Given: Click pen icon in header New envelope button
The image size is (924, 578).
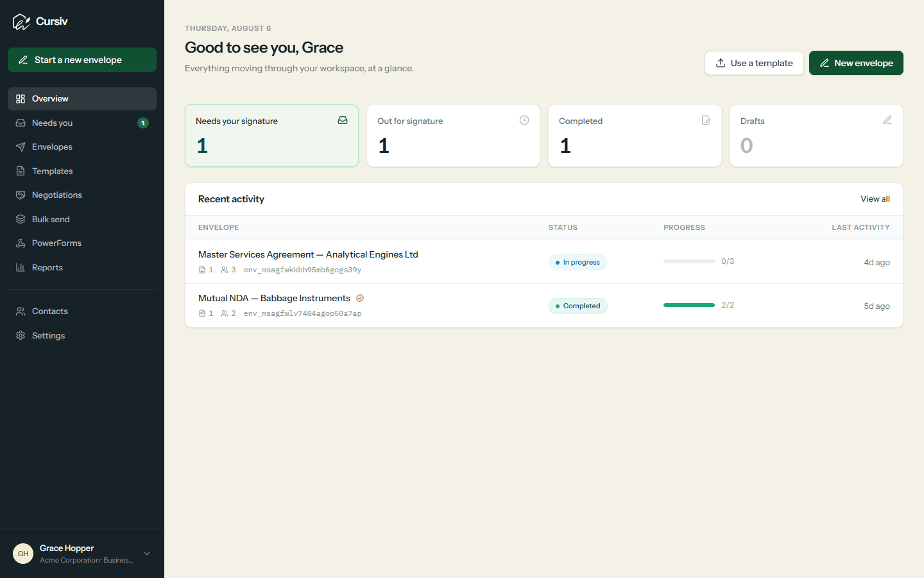Looking at the screenshot, I should pos(825,63).
